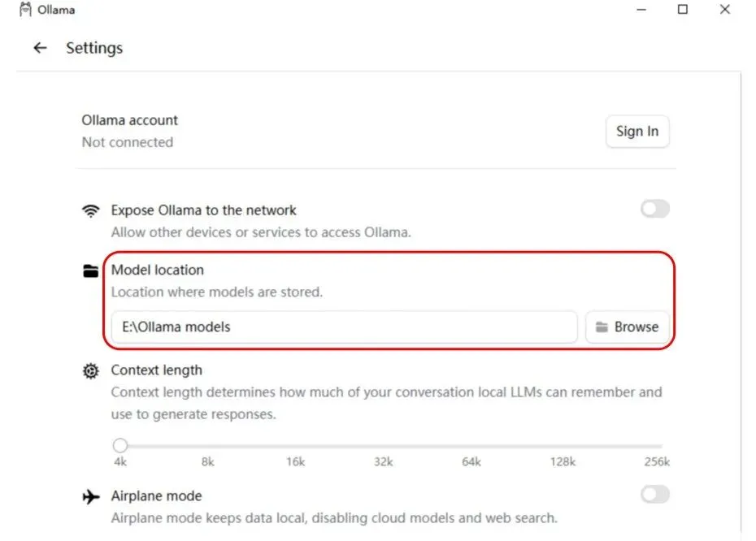Click the Ollama llama logo icon

click(x=25, y=10)
